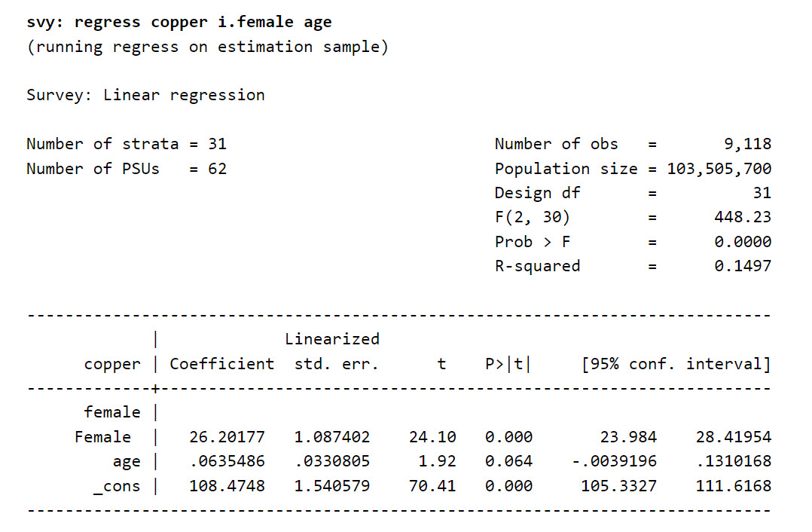Click the 'Design df' value 31
The width and height of the screenshot is (812, 532).
click(x=762, y=193)
